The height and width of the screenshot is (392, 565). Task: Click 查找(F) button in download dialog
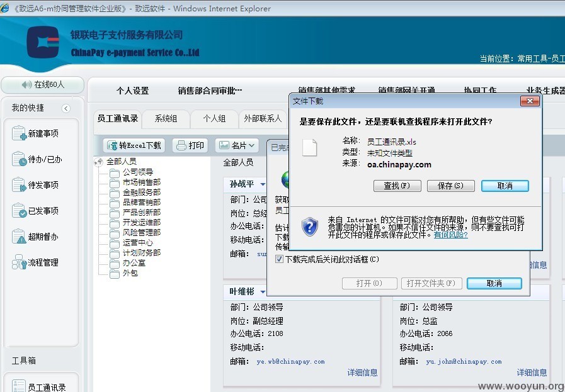click(x=397, y=186)
